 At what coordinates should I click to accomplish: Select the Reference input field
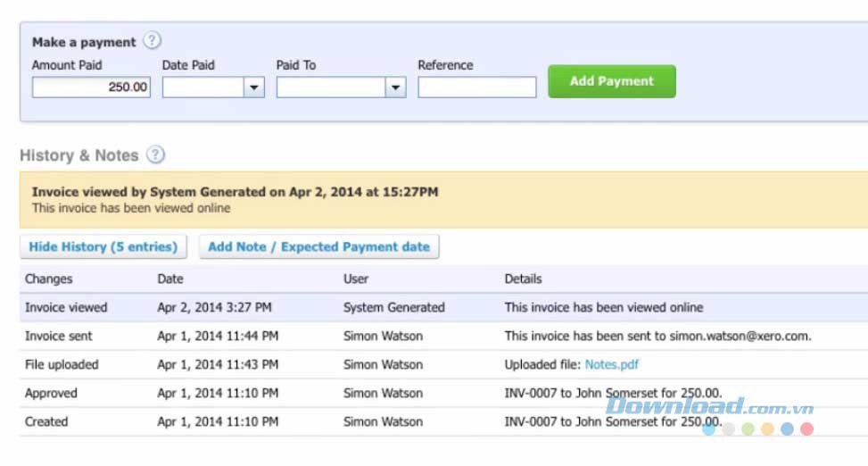[x=476, y=87]
